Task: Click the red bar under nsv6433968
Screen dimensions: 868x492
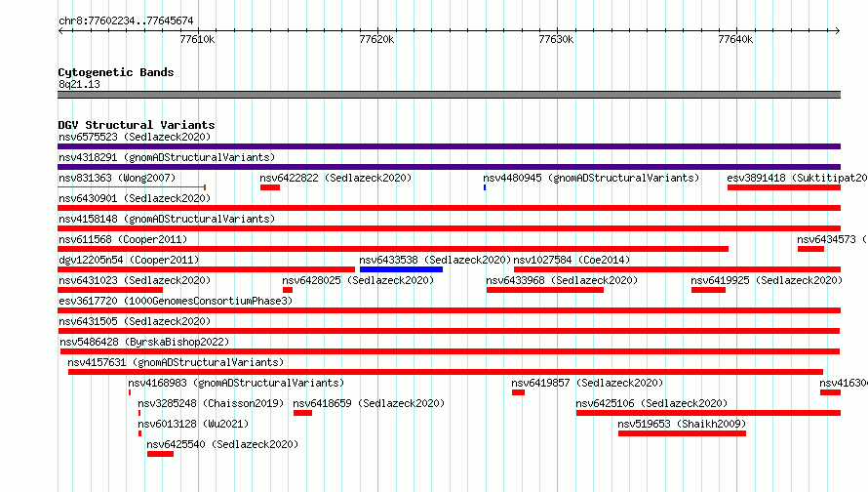Action: [x=545, y=290]
